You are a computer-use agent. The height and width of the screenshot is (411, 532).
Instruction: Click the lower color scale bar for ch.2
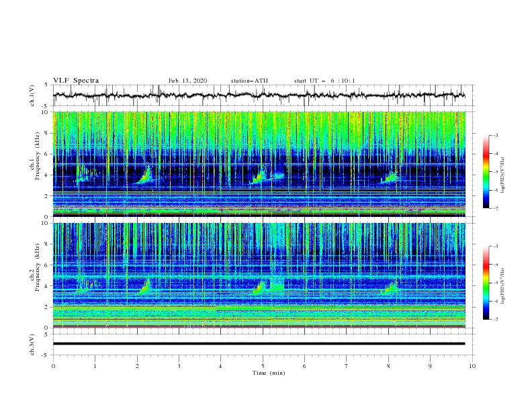[x=486, y=283]
